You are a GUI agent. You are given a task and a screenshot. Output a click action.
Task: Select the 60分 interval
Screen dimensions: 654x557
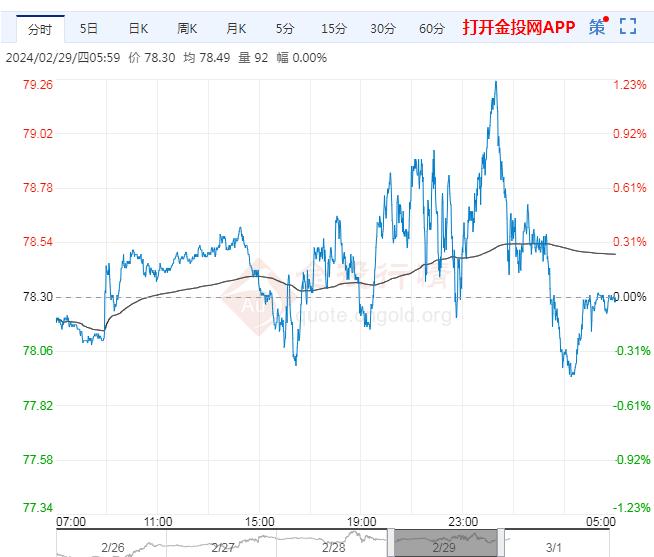pos(432,28)
